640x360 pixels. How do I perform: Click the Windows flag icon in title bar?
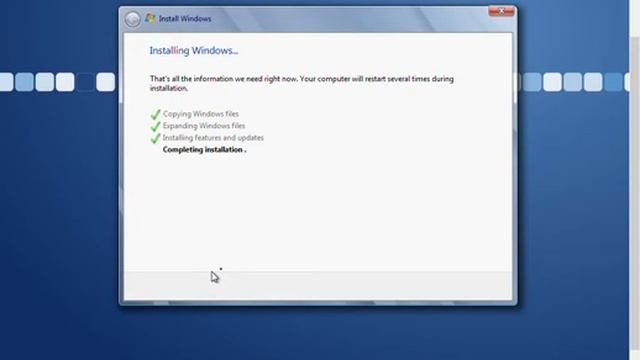pyautogui.click(x=150, y=18)
